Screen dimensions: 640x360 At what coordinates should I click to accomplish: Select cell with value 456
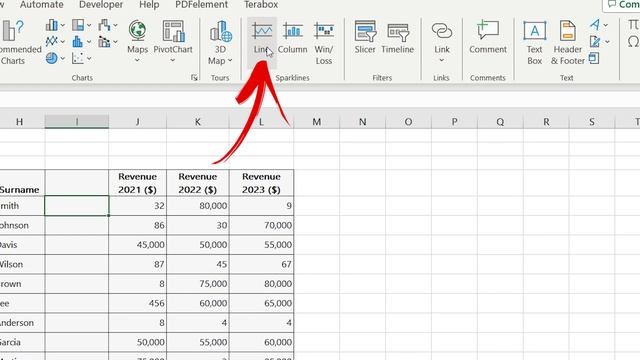(x=138, y=303)
